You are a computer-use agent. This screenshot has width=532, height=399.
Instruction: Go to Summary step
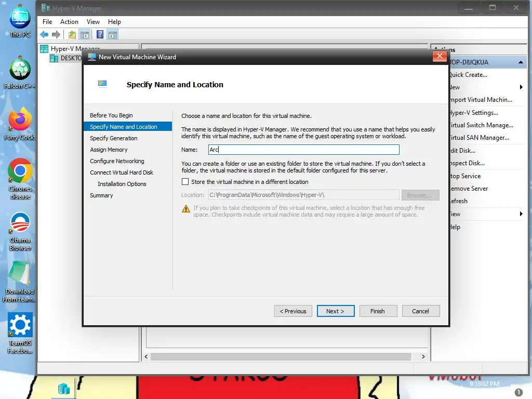pos(101,195)
